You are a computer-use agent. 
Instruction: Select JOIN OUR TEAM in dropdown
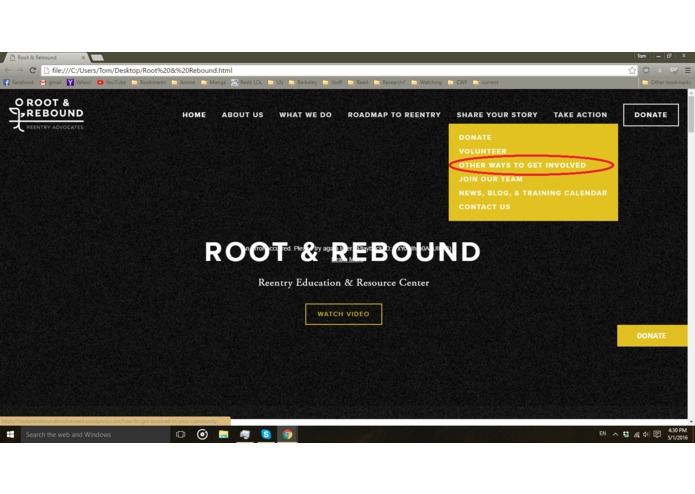click(491, 179)
